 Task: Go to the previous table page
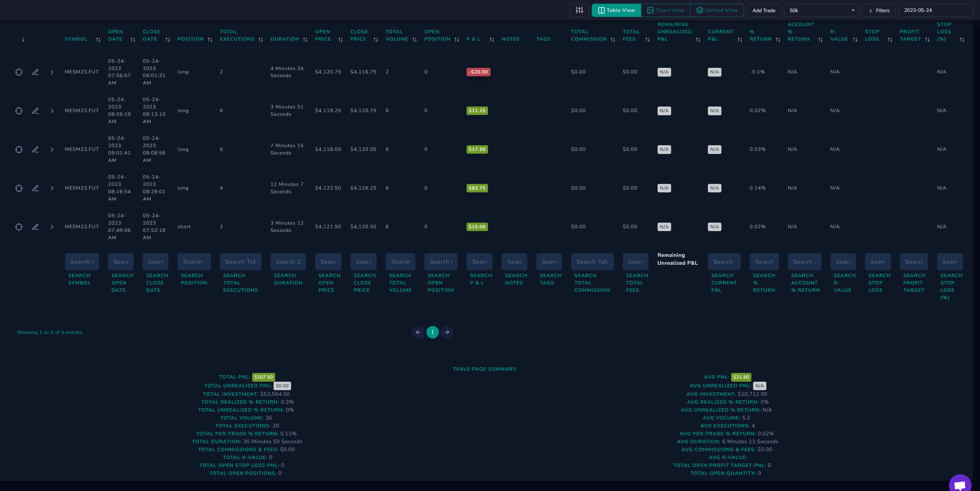(x=418, y=333)
